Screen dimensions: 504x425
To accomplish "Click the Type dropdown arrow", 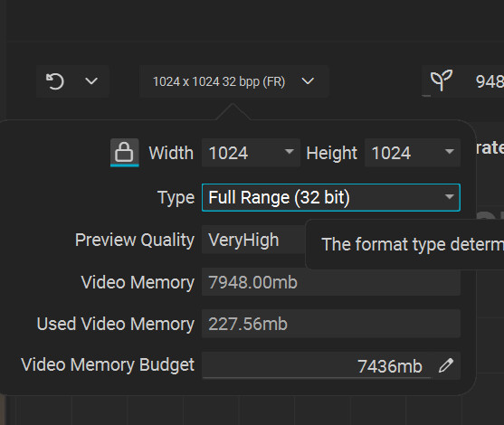I will (x=450, y=196).
